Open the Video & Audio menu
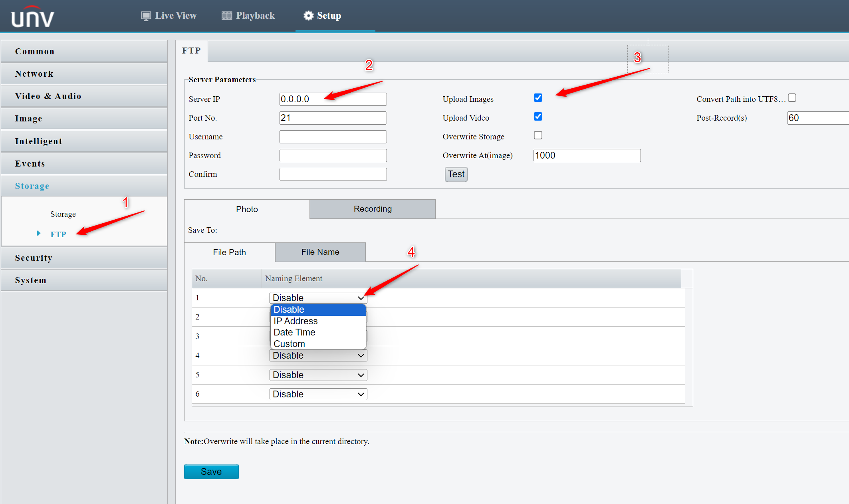This screenshot has height=504, width=849. pyautogui.click(x=84, y=96)
